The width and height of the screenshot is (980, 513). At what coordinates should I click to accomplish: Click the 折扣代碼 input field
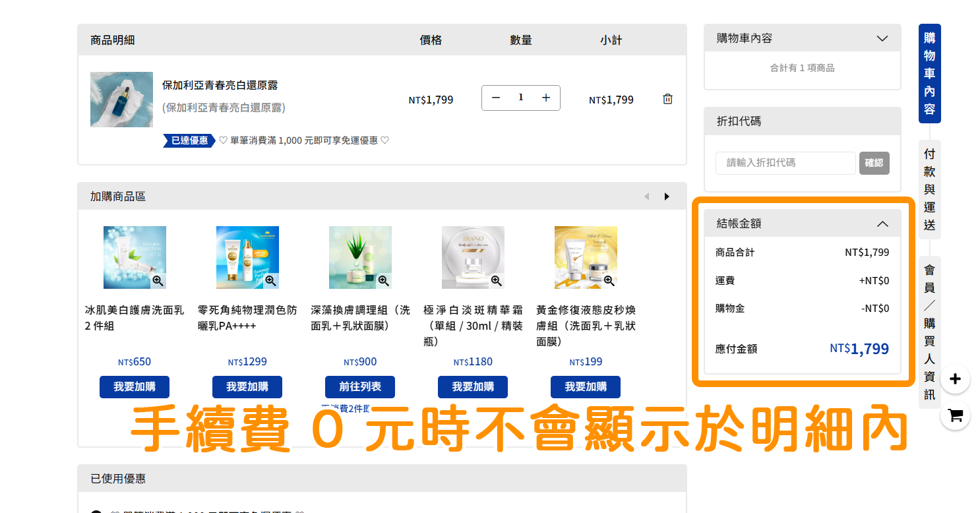[785, 163]
